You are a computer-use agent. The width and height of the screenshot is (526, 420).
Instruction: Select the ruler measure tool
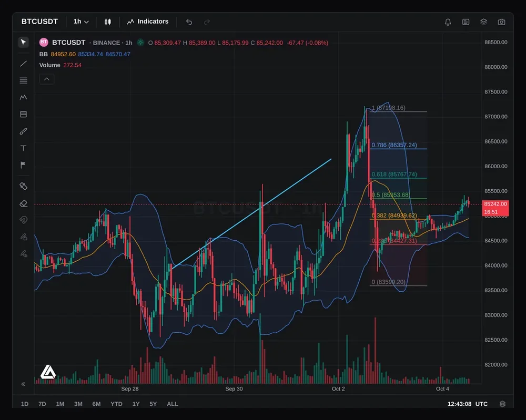tap(23, 186)
